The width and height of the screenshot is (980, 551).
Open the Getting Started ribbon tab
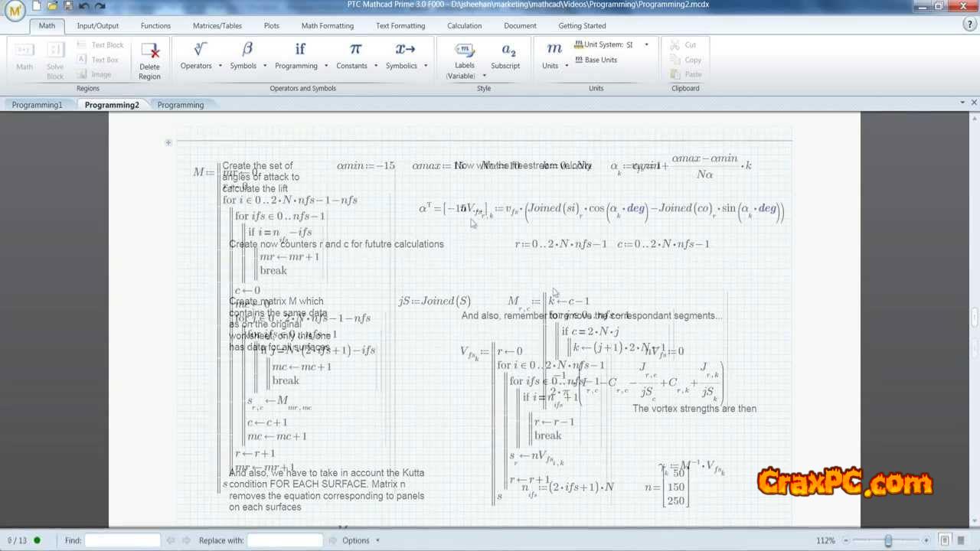582,25
